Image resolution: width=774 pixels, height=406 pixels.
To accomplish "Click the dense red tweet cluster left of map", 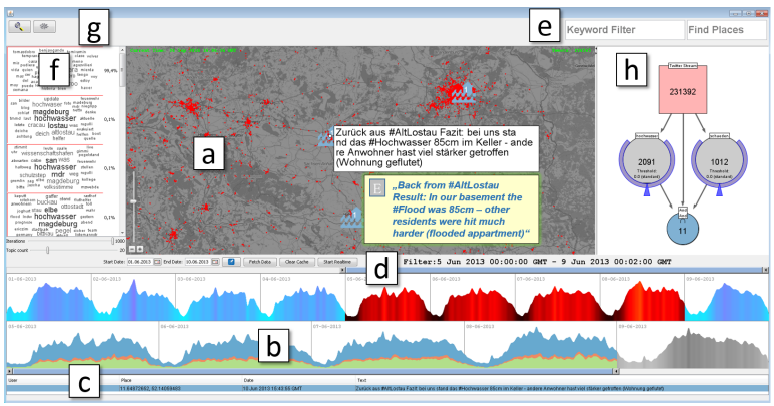I will point(189,106).
